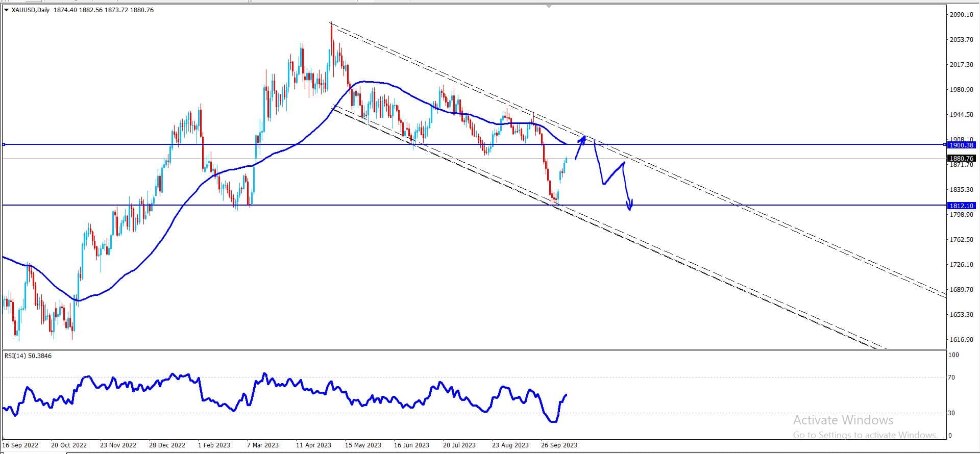Click the RSI scale 100 level label

(x=953, y=355)
